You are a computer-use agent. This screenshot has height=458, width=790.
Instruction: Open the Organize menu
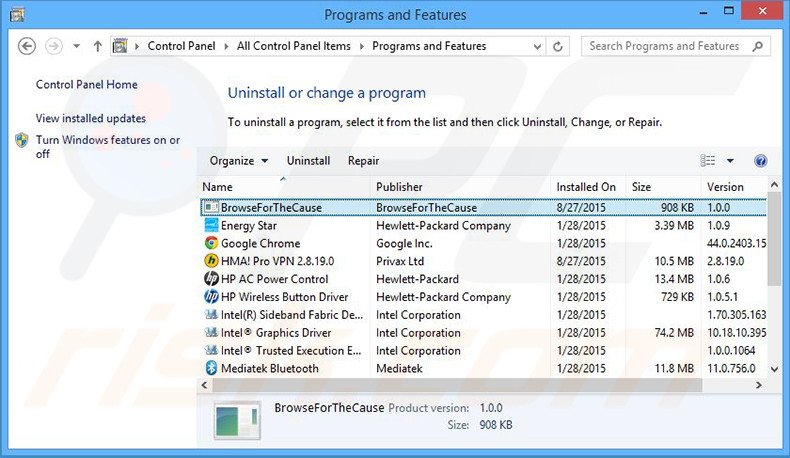point(239,161)
